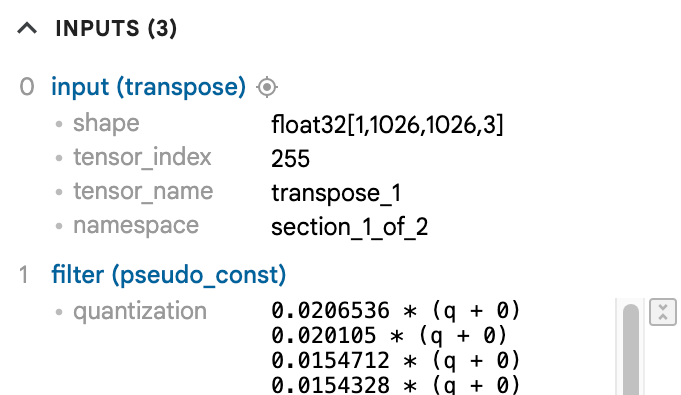The height and width of the screenshot is (395, 681).
Task: Open the filter (pseudo_const) link
Action: (169, 275)
